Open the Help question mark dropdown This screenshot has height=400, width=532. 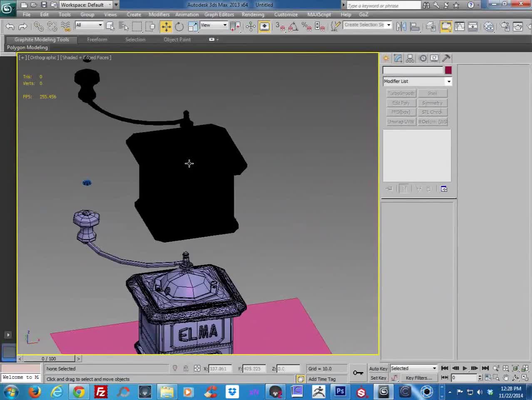pos(473,5)
